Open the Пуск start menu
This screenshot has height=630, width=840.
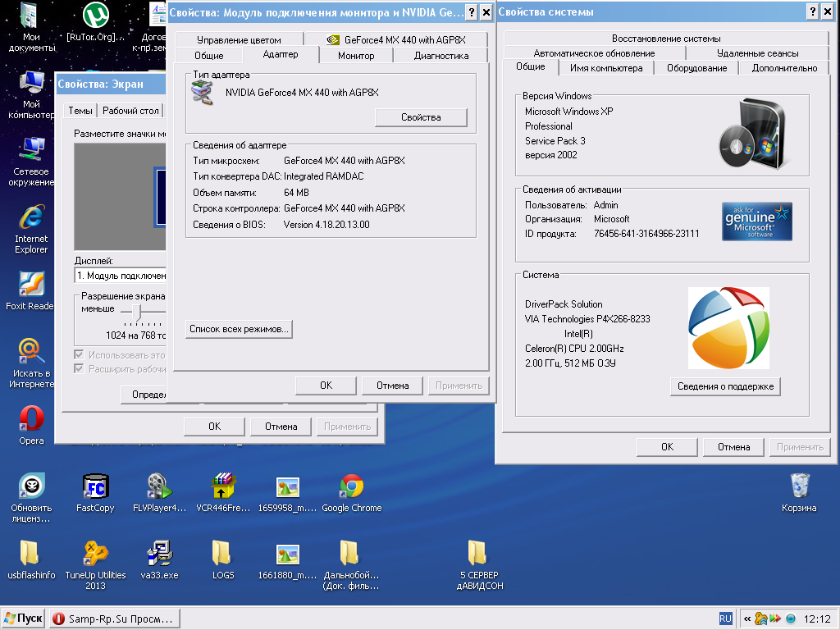[x=23, y=619]
